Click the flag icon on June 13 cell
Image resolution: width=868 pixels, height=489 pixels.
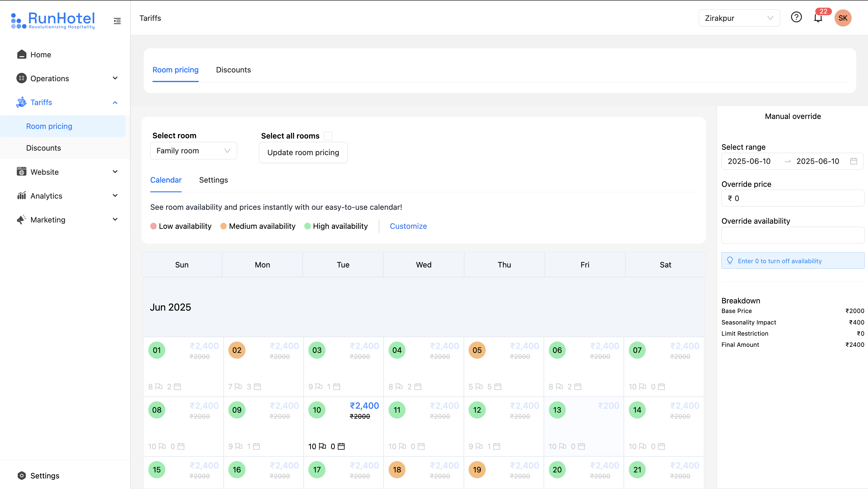(x=562, y=446)
